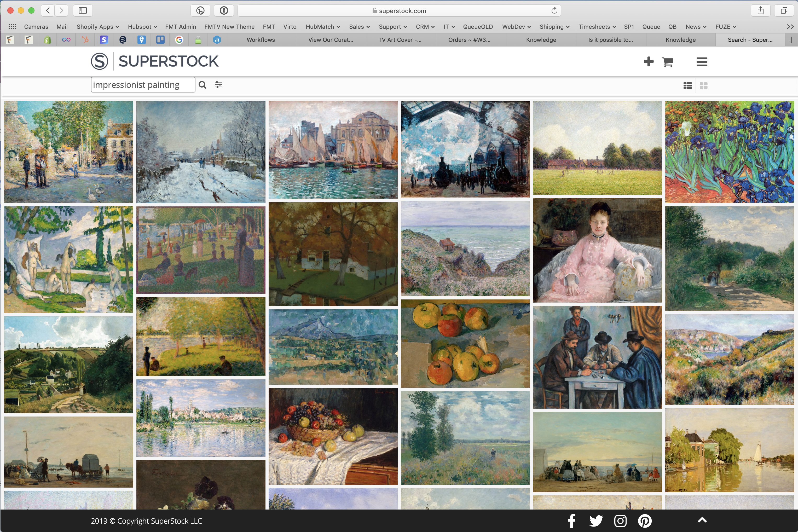Open a new tab with plus
The image size is (798, 532).
pyautogui.click(x=791, y=40)
